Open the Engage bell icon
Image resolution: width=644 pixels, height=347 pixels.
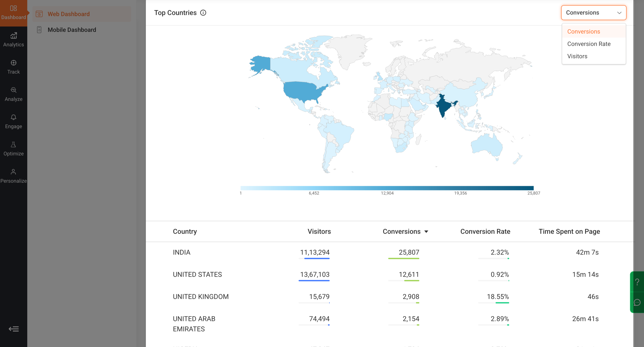click(13, 117)
